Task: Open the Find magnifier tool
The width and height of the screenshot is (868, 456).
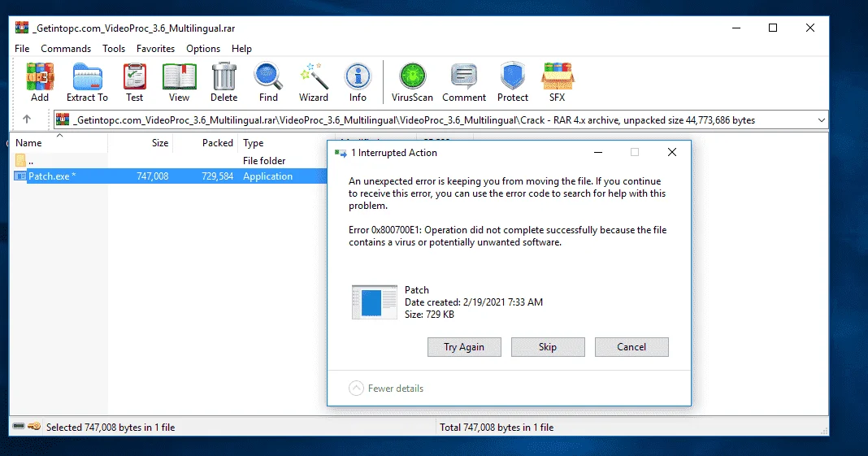Action: point(268,82)
